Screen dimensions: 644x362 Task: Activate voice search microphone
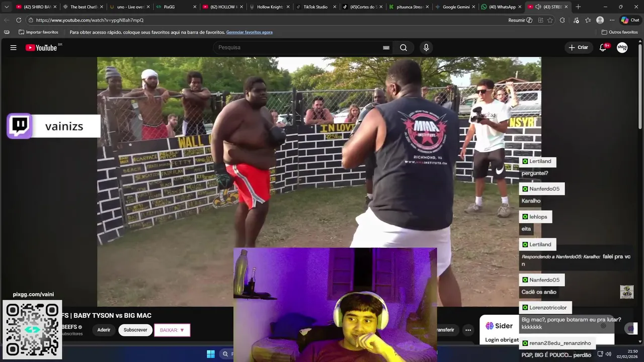coord(426,48)
